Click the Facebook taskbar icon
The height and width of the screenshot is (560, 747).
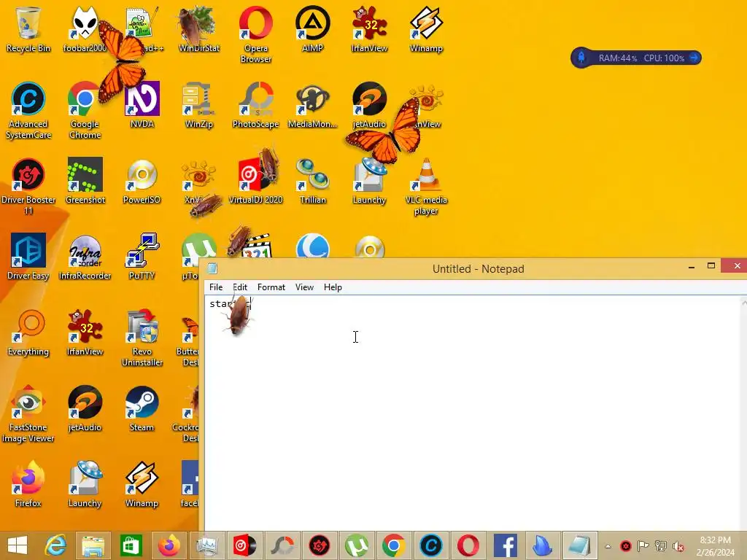pos(506,545)
